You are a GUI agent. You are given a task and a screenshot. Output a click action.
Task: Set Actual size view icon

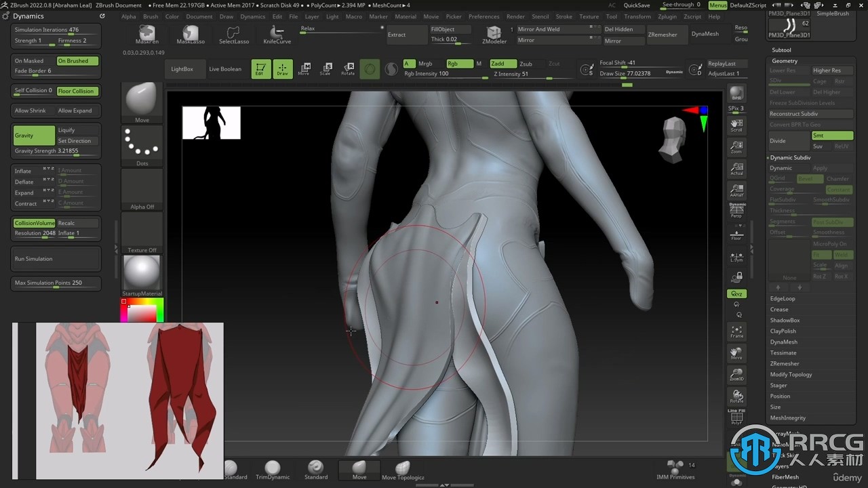pyautogui.click(x=736, y=169)
